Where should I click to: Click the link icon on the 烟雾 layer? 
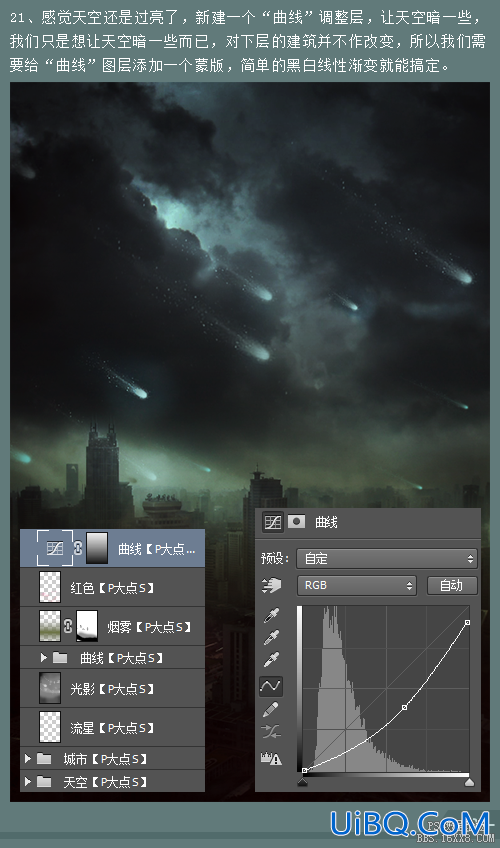click(68, 626)
